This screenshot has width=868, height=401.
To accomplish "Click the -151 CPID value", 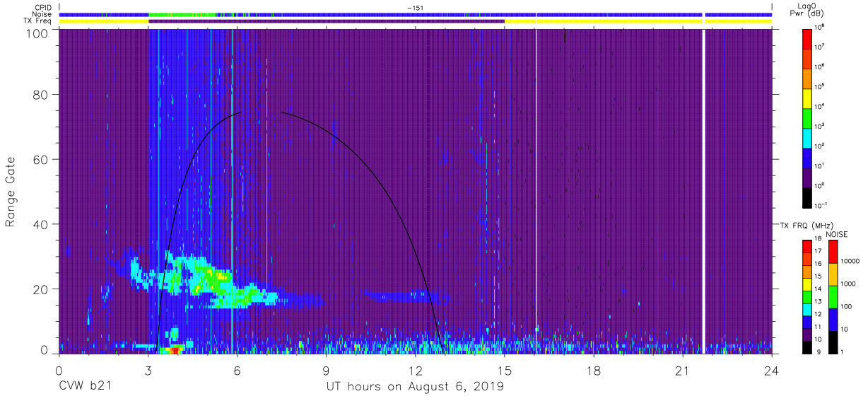I will click(415, 8).
